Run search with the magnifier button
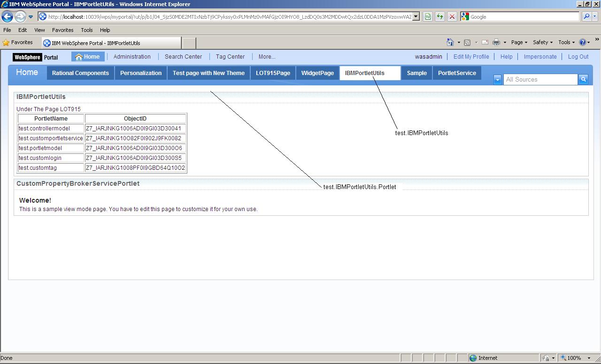The image size is (601, 364). point(586,17)
